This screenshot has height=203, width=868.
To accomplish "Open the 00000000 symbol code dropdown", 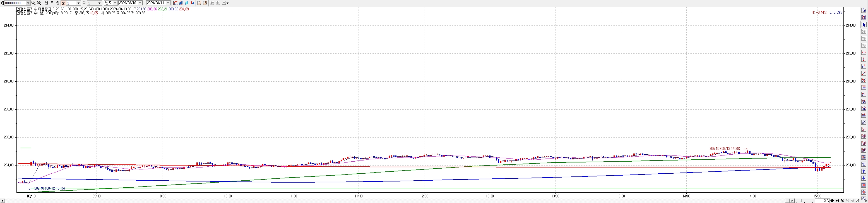I will click(28, 3).
